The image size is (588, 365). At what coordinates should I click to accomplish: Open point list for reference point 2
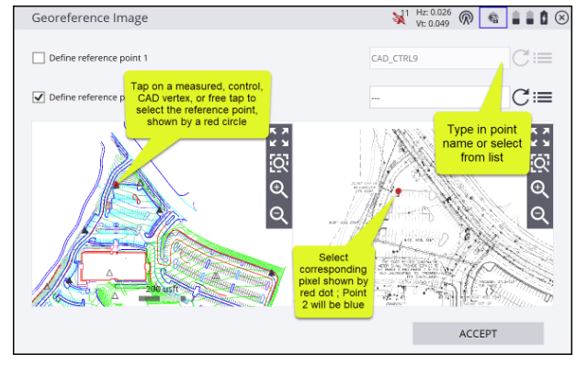coord(543,97)
